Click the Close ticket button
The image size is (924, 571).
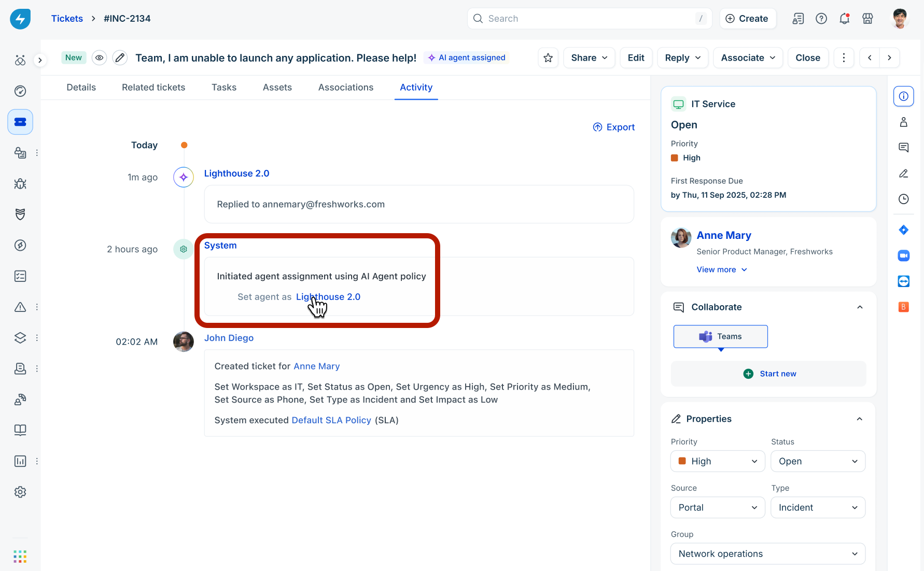click(x=808, y=58)
